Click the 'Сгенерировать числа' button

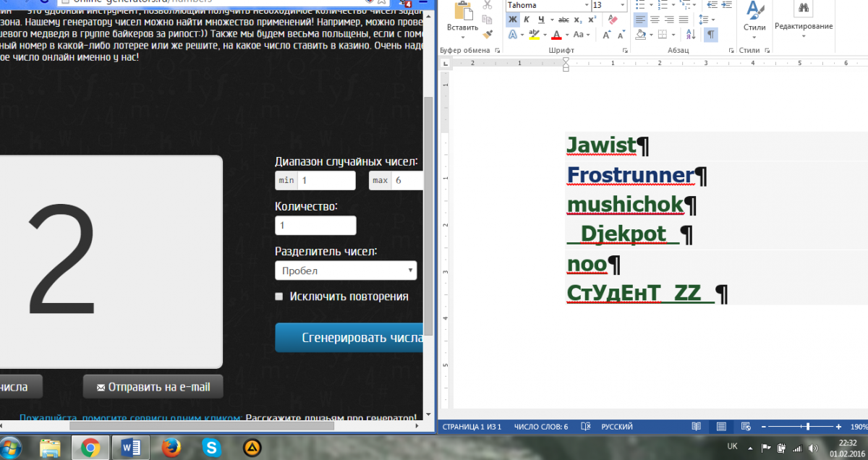349,337
